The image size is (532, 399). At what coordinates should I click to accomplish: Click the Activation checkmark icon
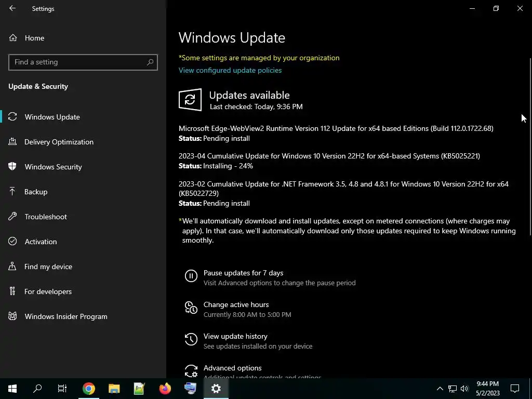pos(12,241)
